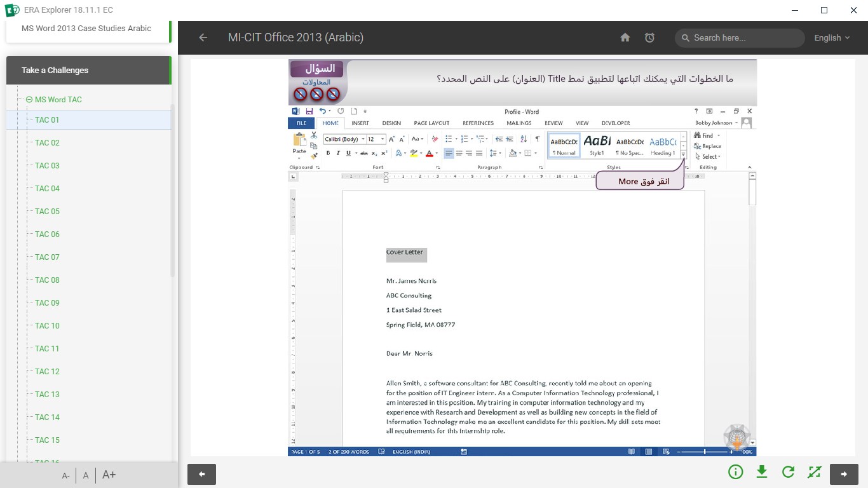Click the A+ font size button
Image resolution: width=868 pixels, height=488 pixels.
107,474
